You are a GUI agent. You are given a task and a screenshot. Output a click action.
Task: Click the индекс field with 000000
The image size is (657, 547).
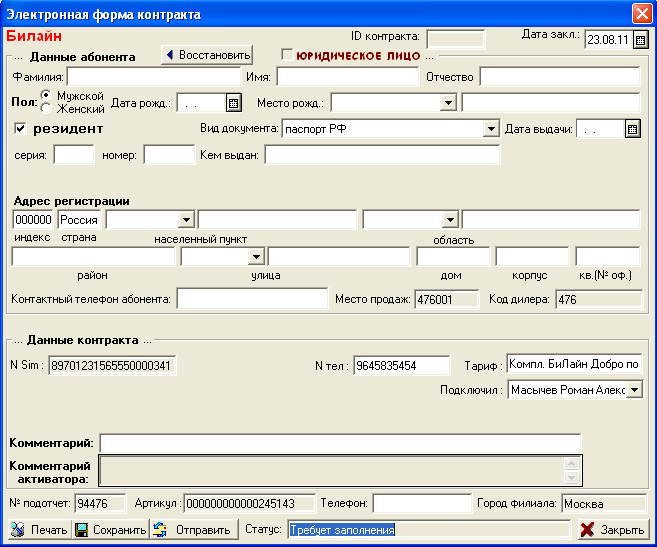tap(33, 220)
